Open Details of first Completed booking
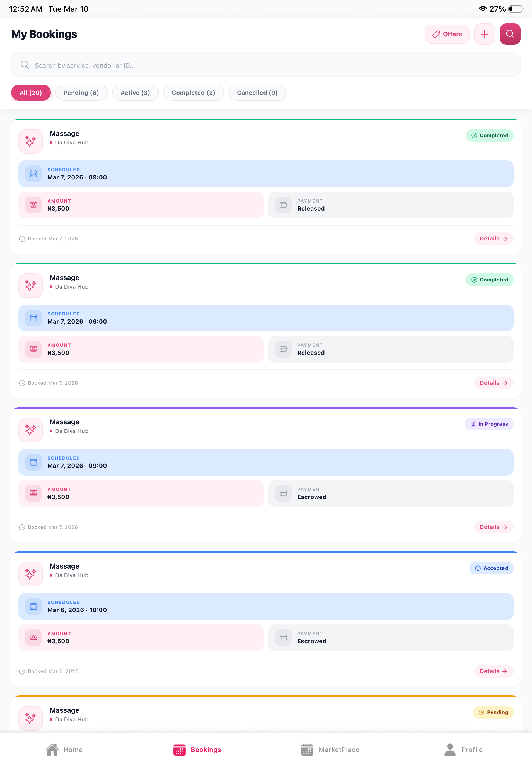This screenshot has width=532, height=766. pos(493,239)
